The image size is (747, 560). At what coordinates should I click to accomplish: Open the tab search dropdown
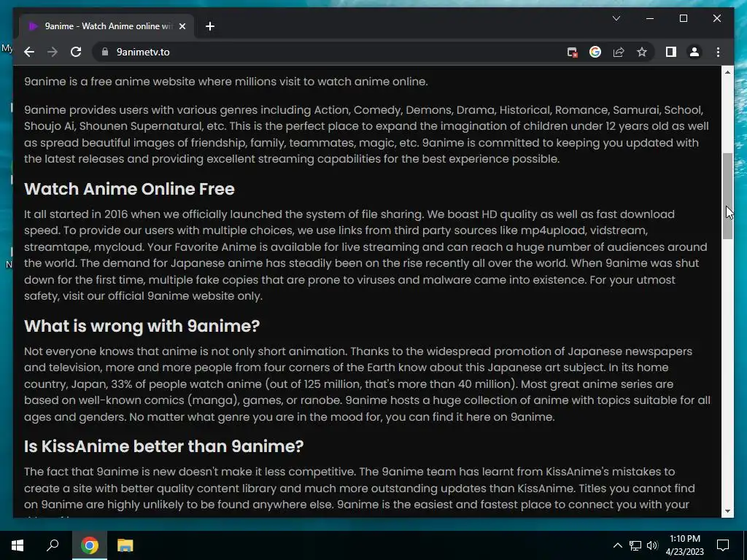616,18
